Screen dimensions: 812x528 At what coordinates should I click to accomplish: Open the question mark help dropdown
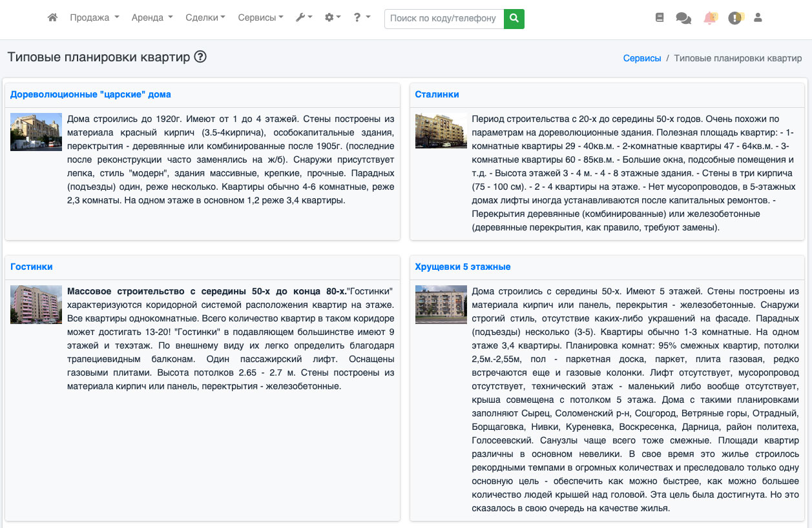tap(362, 18)
